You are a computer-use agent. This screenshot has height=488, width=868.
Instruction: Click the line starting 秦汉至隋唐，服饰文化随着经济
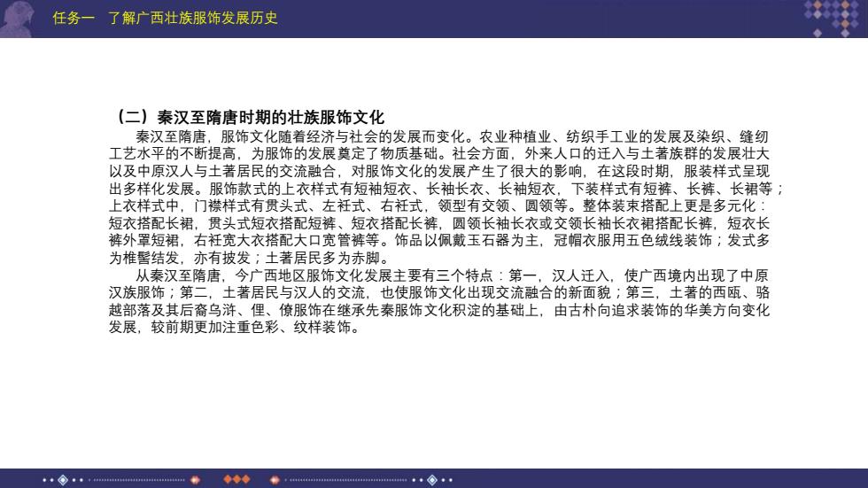[x=453, y=136]
